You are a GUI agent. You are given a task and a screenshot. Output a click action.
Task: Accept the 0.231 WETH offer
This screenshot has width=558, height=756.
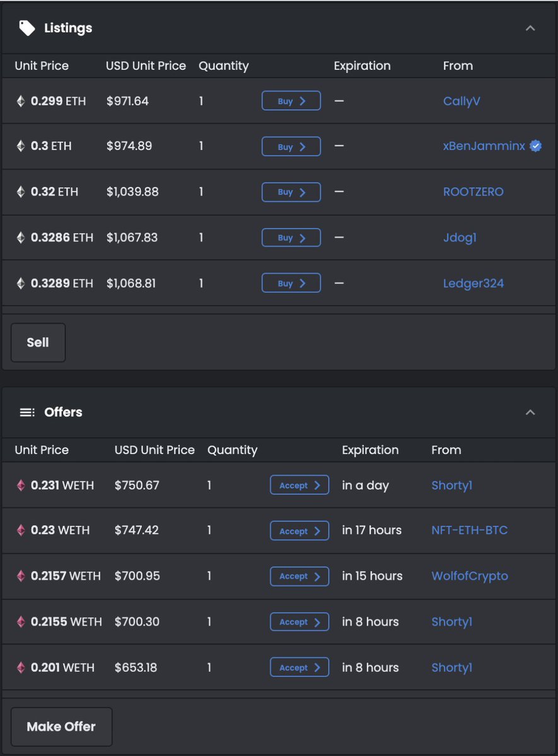click(299, 485)
